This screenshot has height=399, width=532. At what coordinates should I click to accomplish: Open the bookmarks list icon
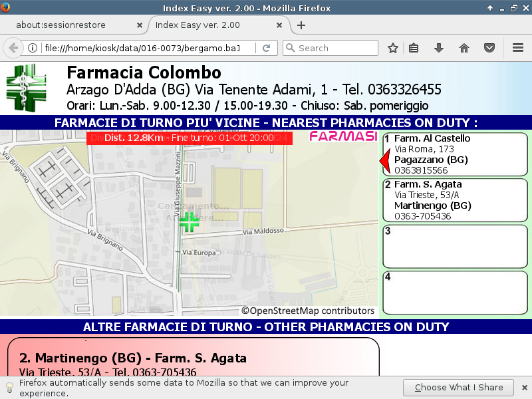coord(414,48)
